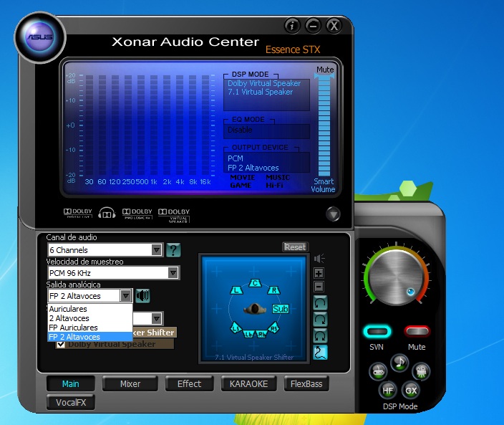Click master volume knob
This screenshot has height=425, width=504.
(x=396, y=277)
